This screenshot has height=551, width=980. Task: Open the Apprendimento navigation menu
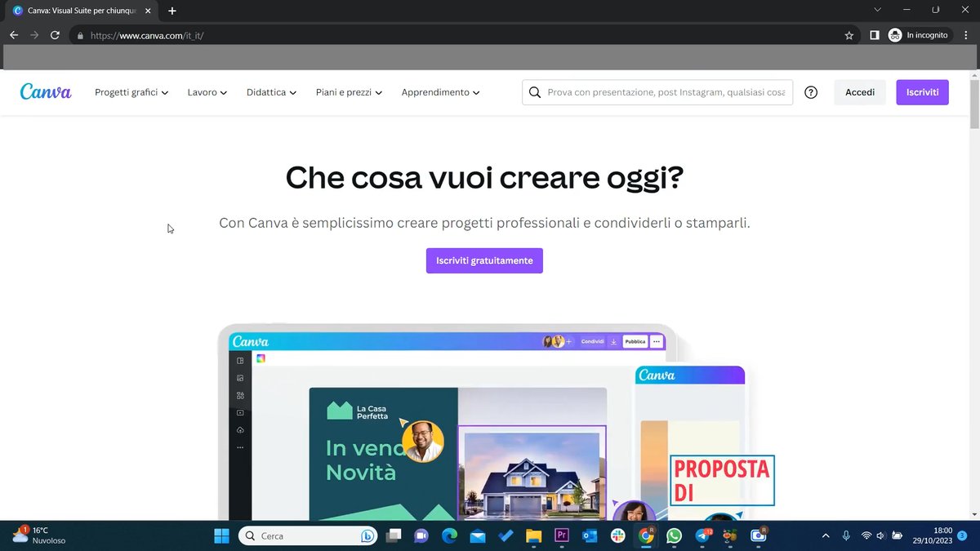tap(440, 92)
